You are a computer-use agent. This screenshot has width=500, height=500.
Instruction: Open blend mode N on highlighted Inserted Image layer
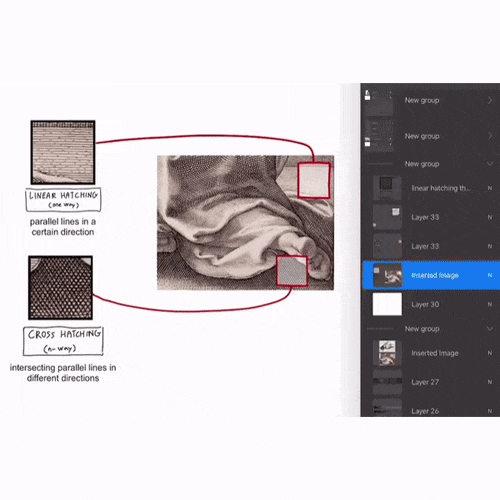click(490, 275)
